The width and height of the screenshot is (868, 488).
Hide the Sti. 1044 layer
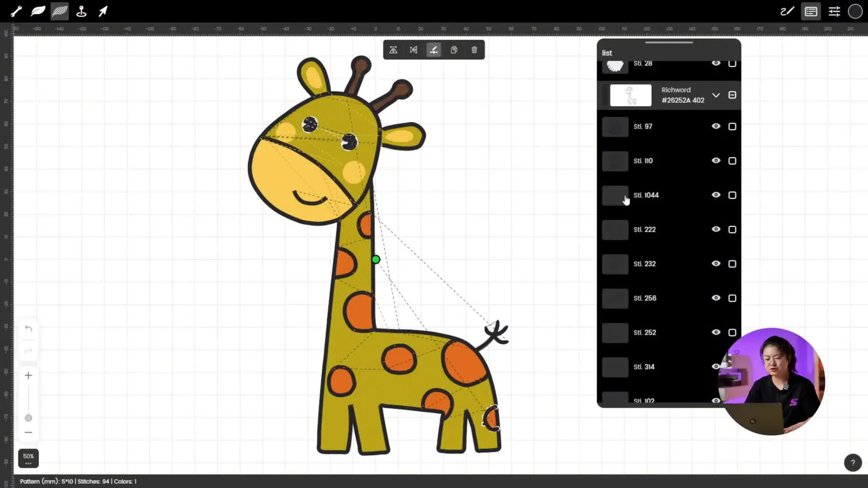point(716,195)
